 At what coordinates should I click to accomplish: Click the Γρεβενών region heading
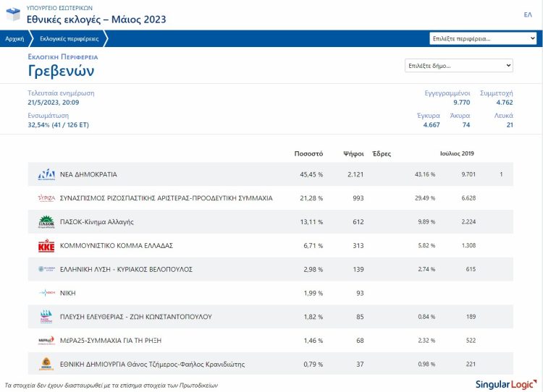pos(61,71)
